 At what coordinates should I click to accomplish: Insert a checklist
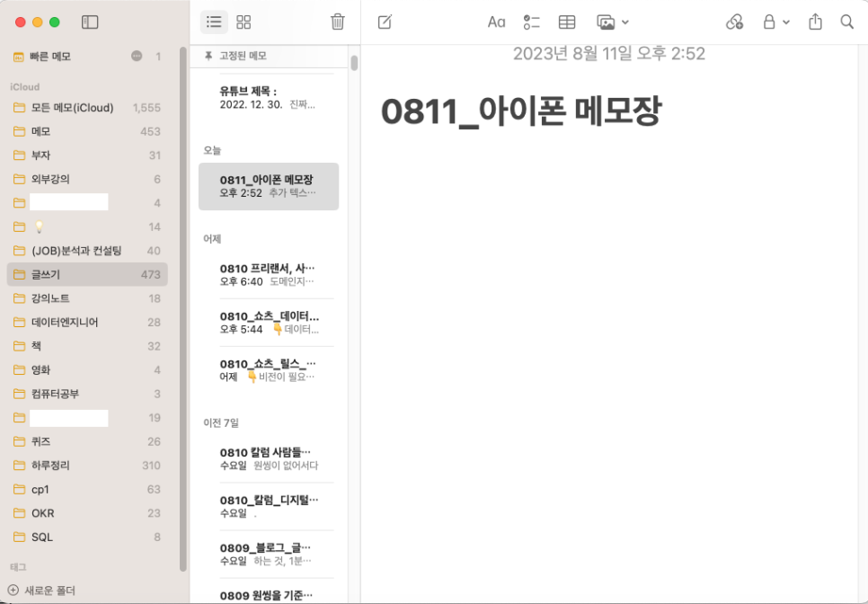pos(531,22)
